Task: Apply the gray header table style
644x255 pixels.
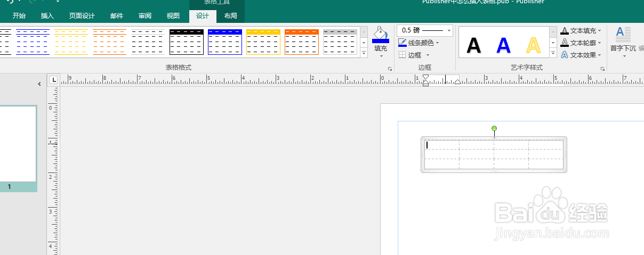Action: 340,42
